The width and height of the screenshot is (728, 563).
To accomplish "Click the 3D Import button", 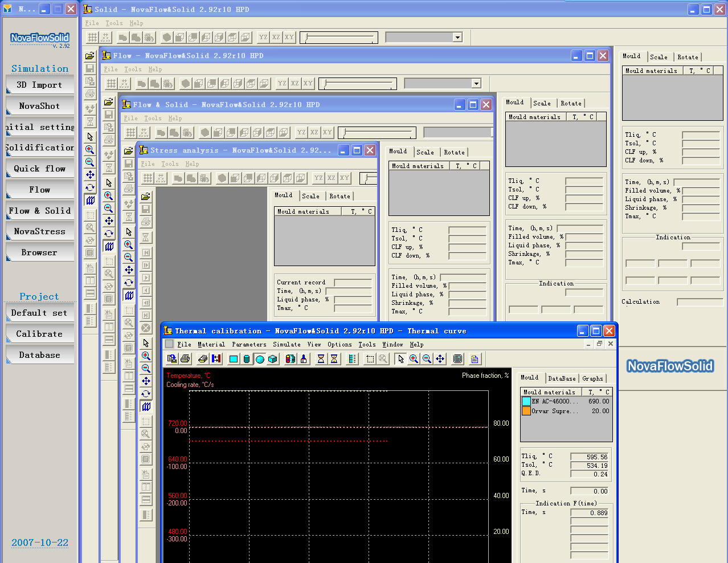I will point(39,85).
